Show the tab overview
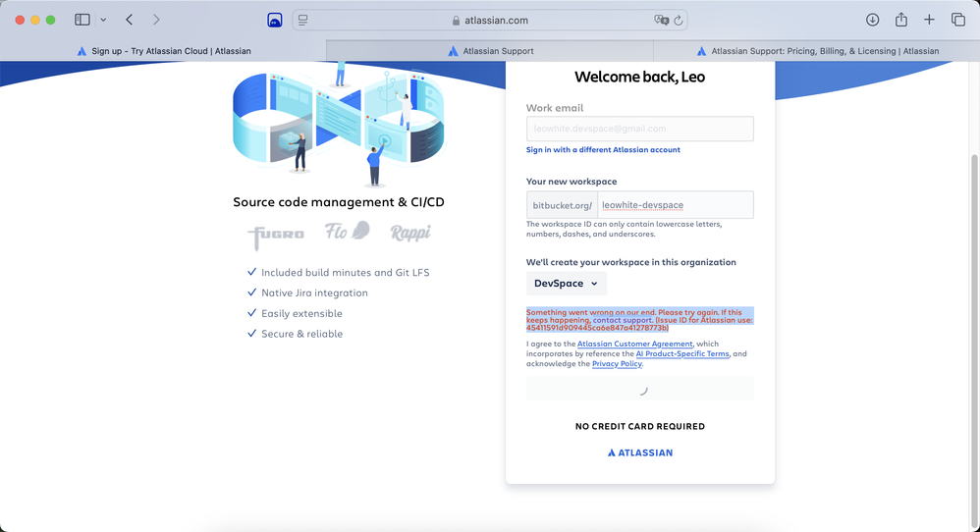The image size is (980, 532). [958, 20]
